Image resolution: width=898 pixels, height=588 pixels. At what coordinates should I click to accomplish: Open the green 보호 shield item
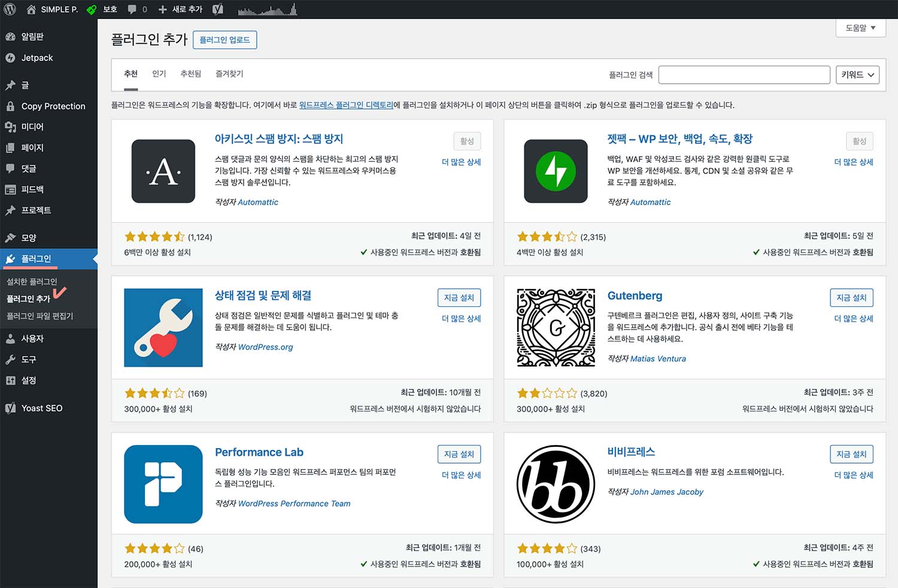(102, 9)
